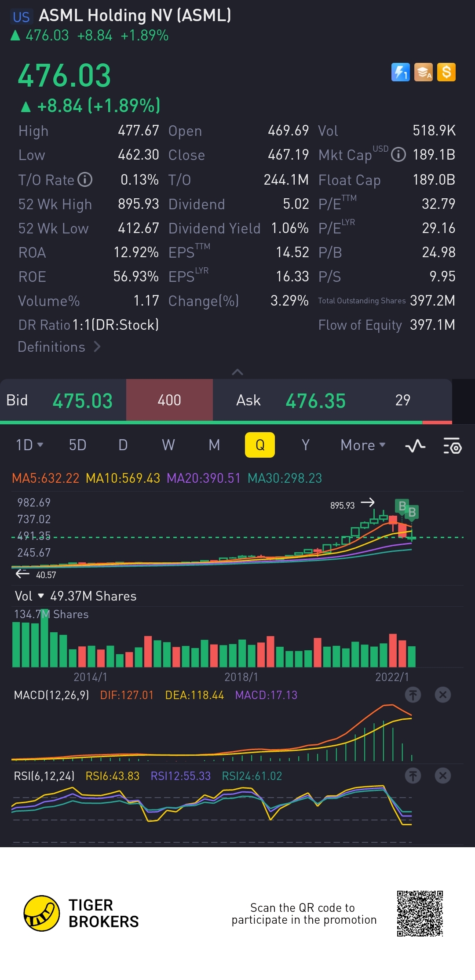This screenshot has width=475, height=980.
Task: Tap the MA10:569.43 label
Action: (123, 478)
